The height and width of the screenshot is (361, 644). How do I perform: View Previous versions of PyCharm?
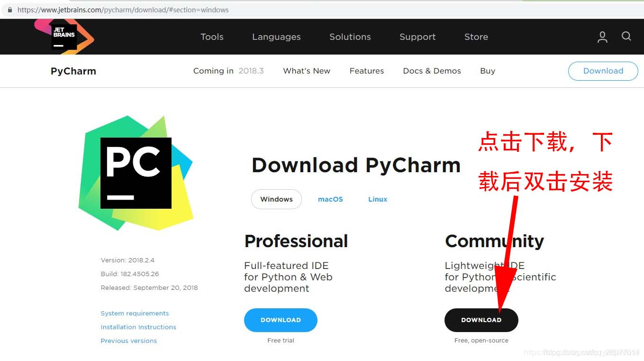128,341
